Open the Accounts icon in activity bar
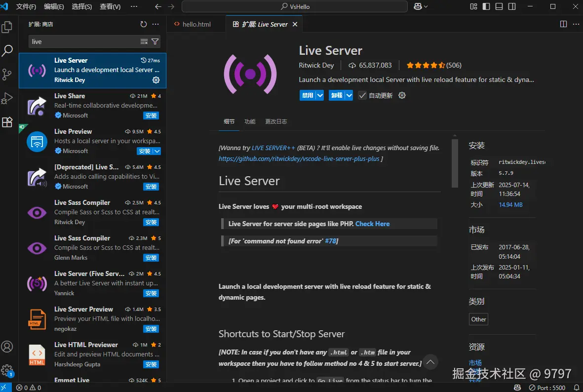Viewport: 583px width, 392px height. (7, 347)
